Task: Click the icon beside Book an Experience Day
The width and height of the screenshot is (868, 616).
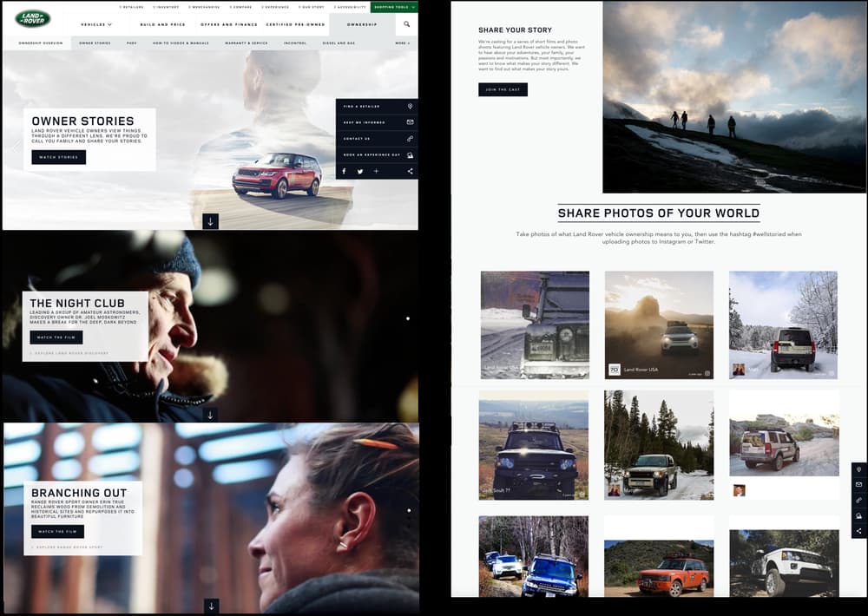Action: click(411, 155)
